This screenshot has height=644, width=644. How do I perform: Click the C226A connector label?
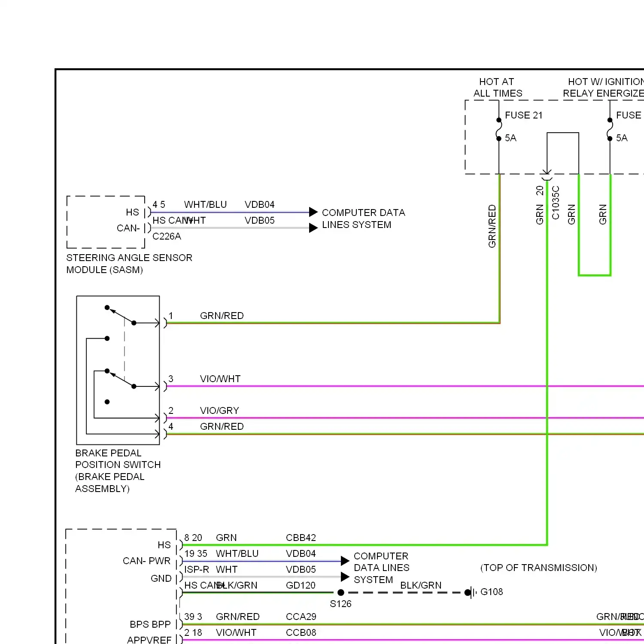pyautogui.click(x=167, y=236)
